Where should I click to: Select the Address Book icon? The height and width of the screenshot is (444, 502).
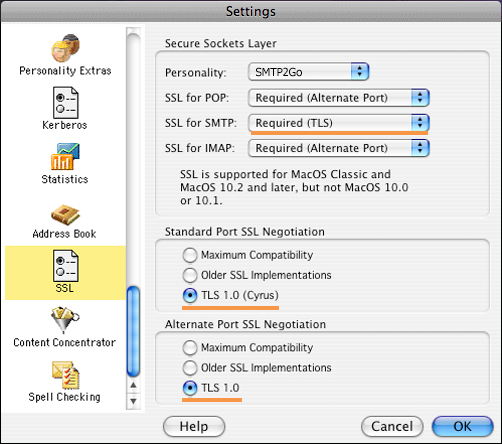click(x=65, y=215)
